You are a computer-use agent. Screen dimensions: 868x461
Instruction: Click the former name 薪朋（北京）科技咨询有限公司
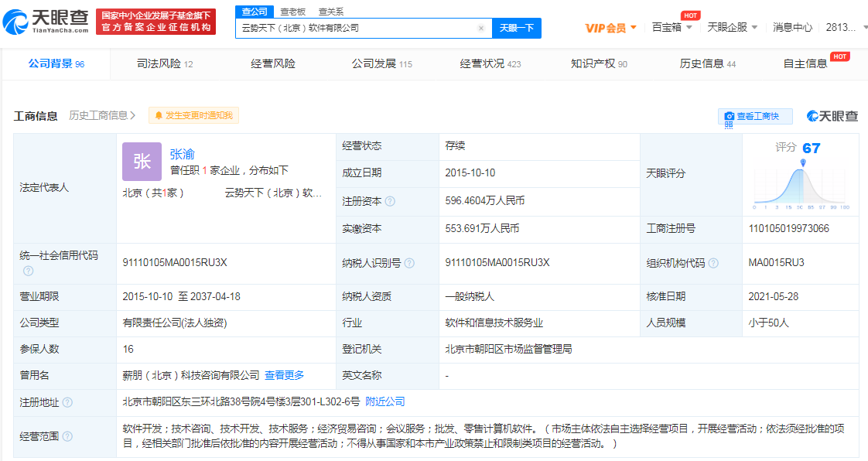coord(191,375)
